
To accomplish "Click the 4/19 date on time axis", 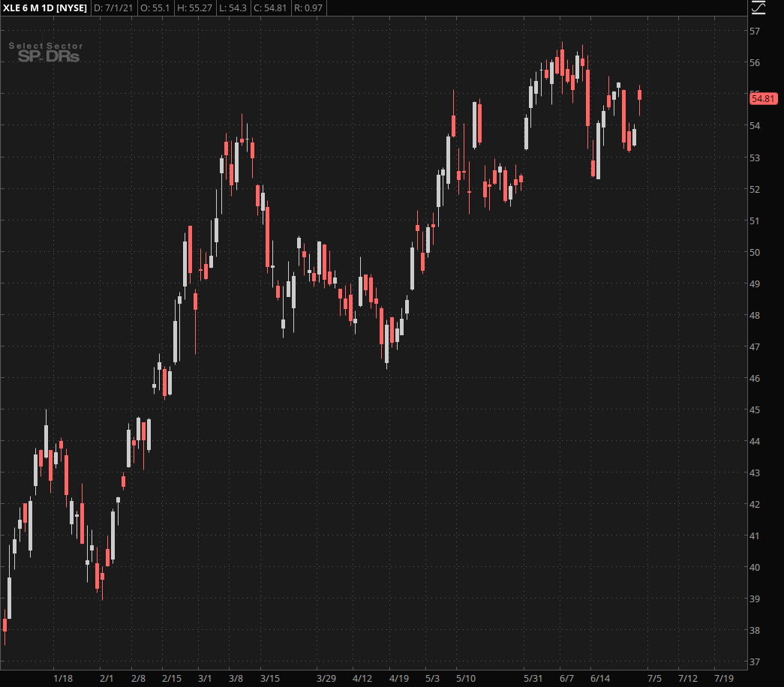I will pos(398,679).
